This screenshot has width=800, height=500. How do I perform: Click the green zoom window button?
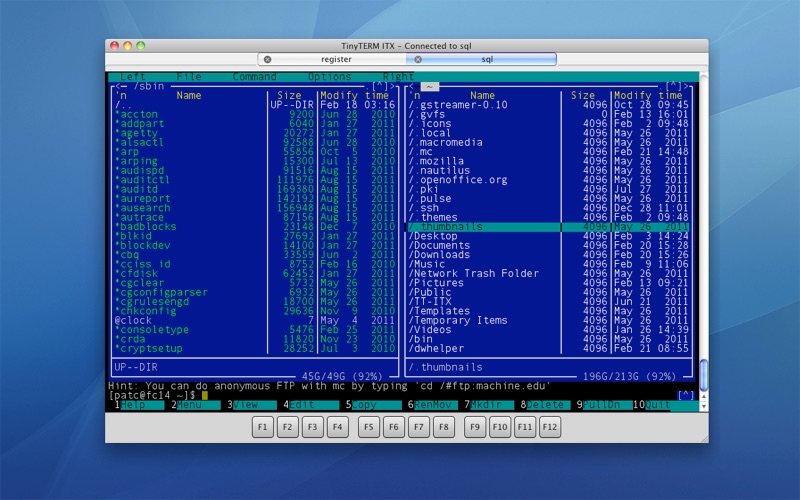pos(140,45)
